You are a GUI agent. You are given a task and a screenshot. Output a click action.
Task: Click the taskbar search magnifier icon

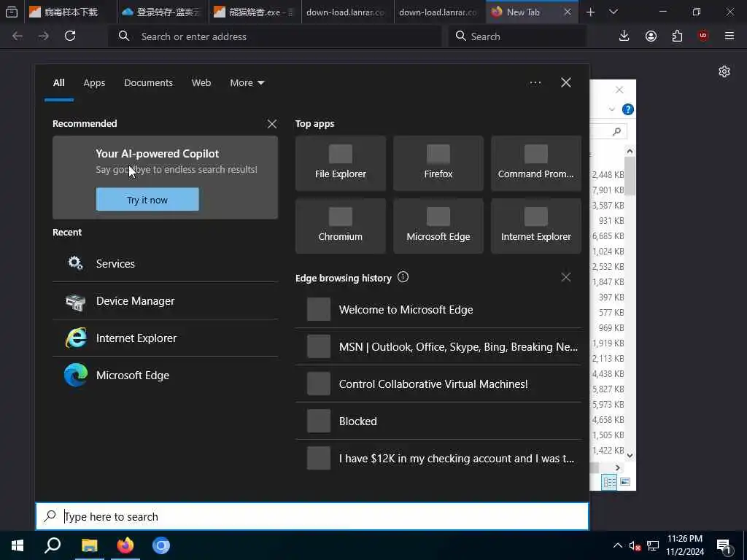(53, 545)
